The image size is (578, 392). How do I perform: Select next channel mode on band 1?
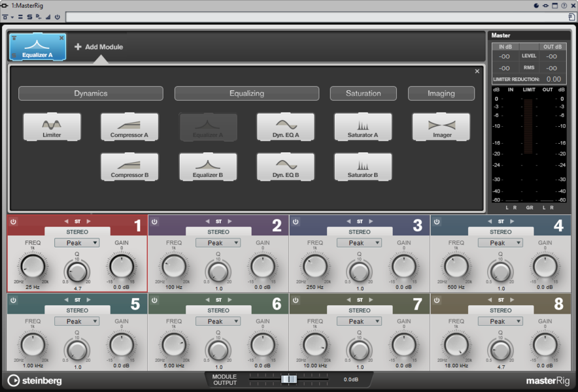88,221
